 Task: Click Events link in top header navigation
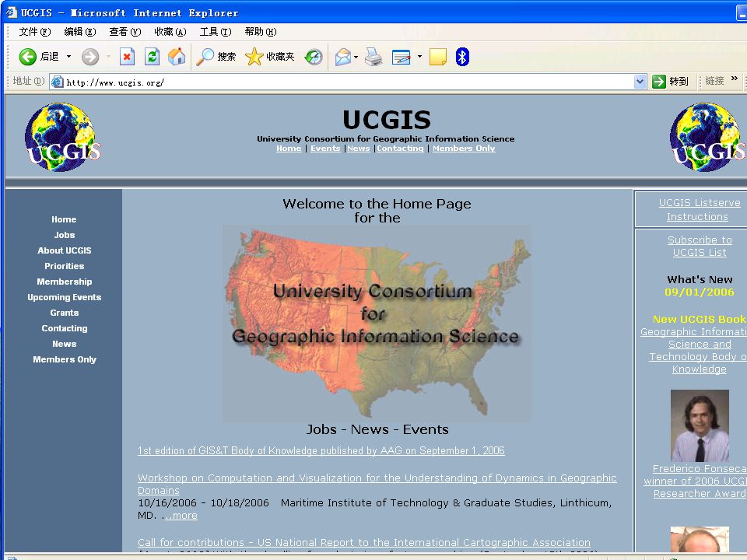[325, 149]
